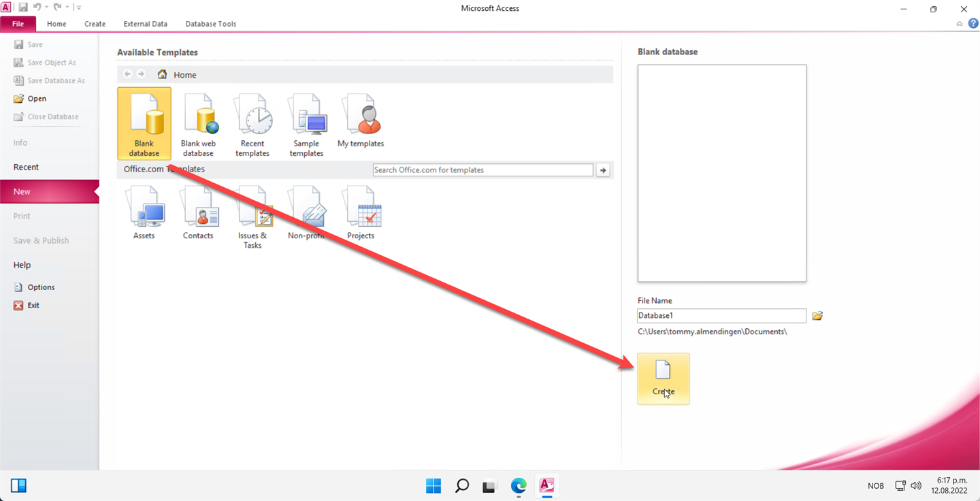Select the Assets Office.com template category
Viewport: 980px width, 501px height.
[x=144, y=213]
